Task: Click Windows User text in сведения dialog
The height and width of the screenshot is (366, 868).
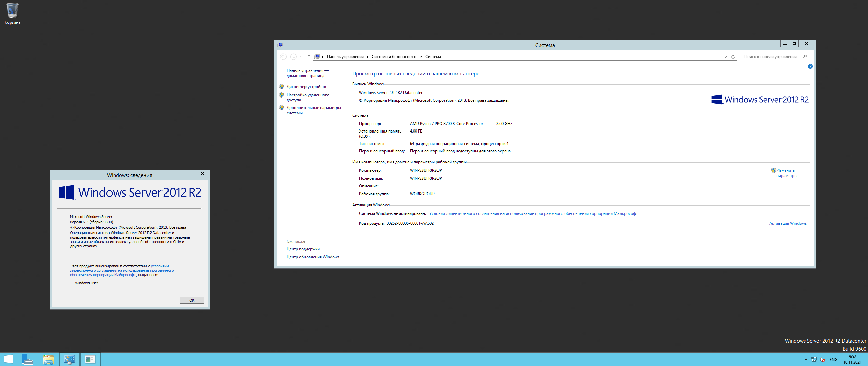Action: 86,283
